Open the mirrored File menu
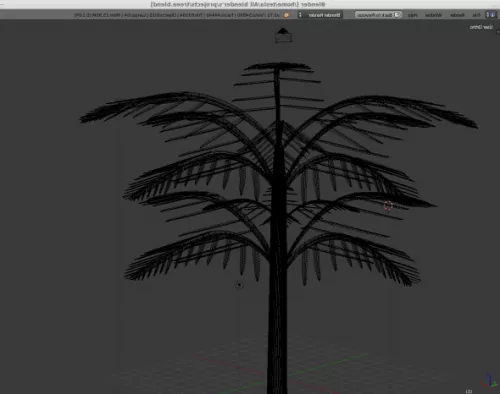The width and height of the screenshot is (500, 394). point(476,15)
